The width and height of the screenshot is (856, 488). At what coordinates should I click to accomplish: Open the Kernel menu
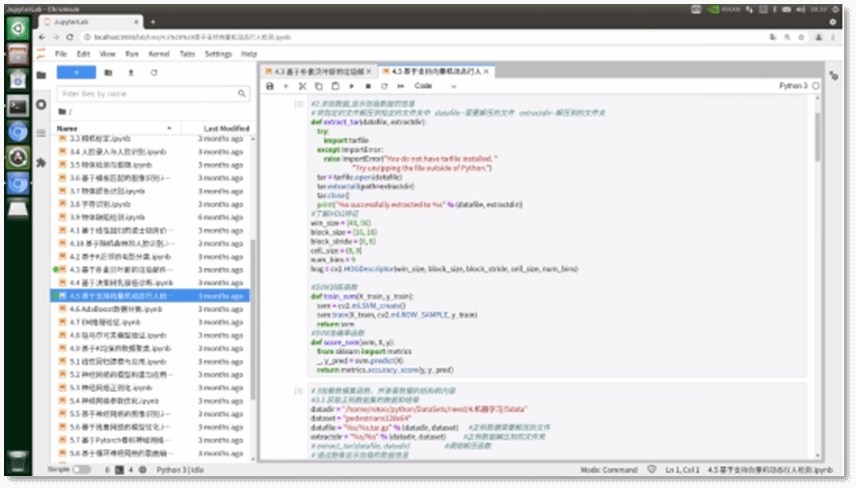[159, 54]
